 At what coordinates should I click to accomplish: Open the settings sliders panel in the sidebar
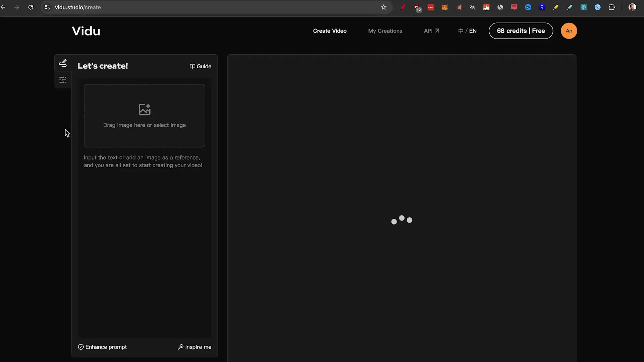coord(63,80)
